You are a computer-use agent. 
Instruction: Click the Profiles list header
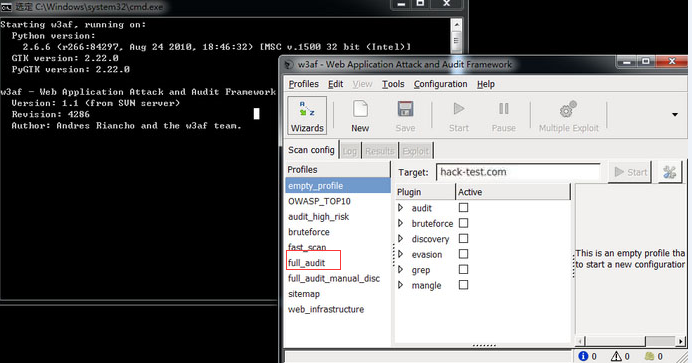tap(338, 169)
